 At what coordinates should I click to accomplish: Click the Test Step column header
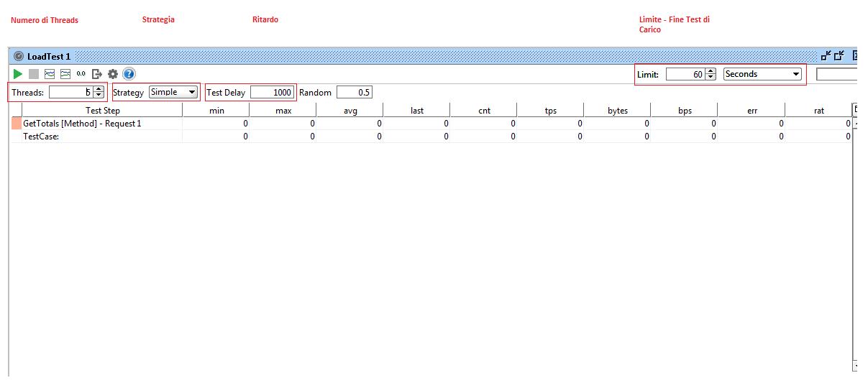[x=103, y=111]
